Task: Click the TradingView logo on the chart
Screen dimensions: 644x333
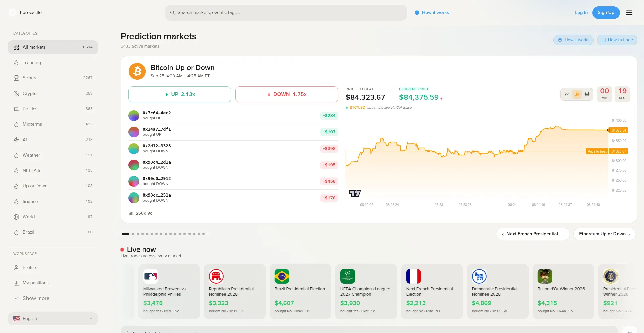Action: point(355,193)
